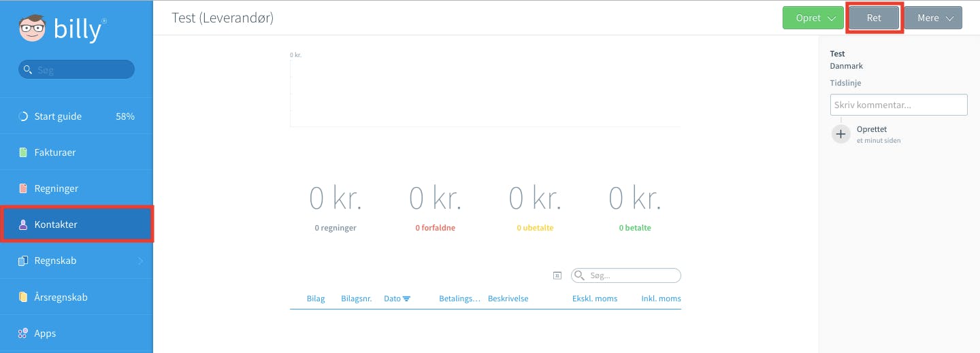Click the red Regninger document icon
The width and height of the screenshot is (980, 353).
[22, 188]
